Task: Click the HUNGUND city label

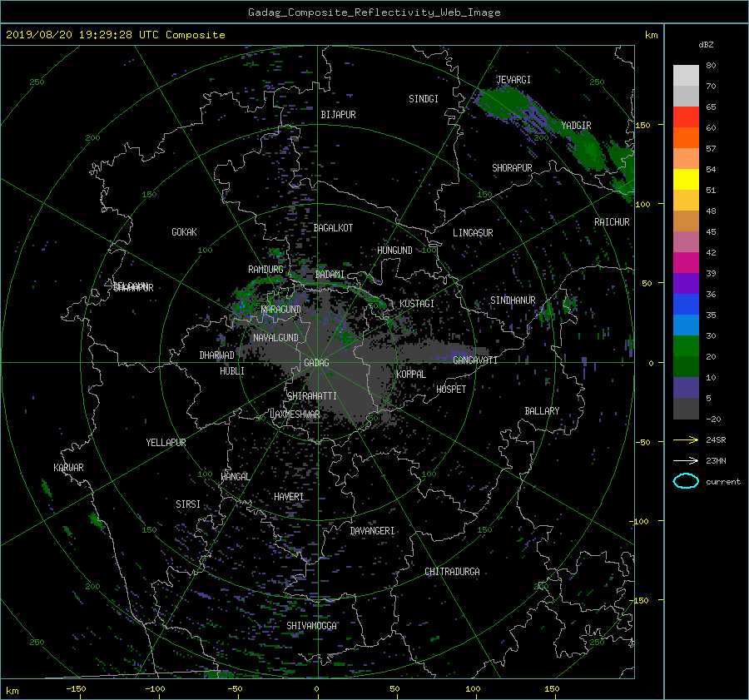Action: (x=394, y=251)
